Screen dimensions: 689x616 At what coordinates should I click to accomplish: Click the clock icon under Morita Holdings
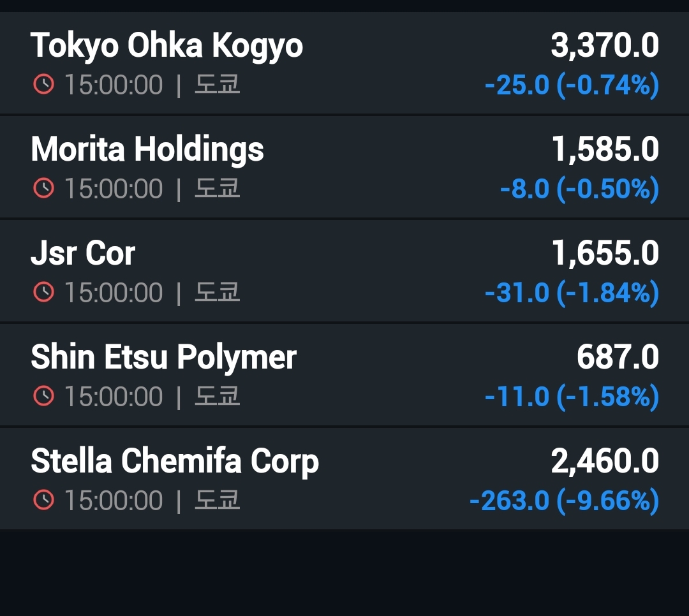[43, 189]
